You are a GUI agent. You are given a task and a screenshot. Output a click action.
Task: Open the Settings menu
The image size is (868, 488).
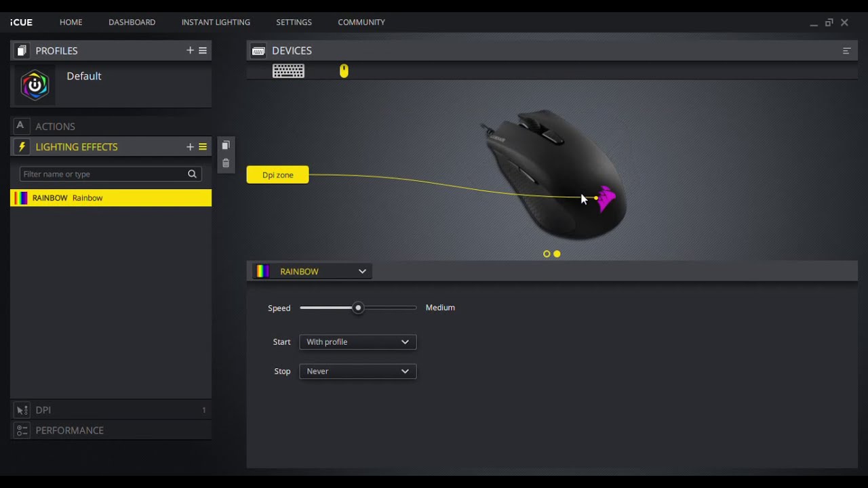[x=294, y=22]
